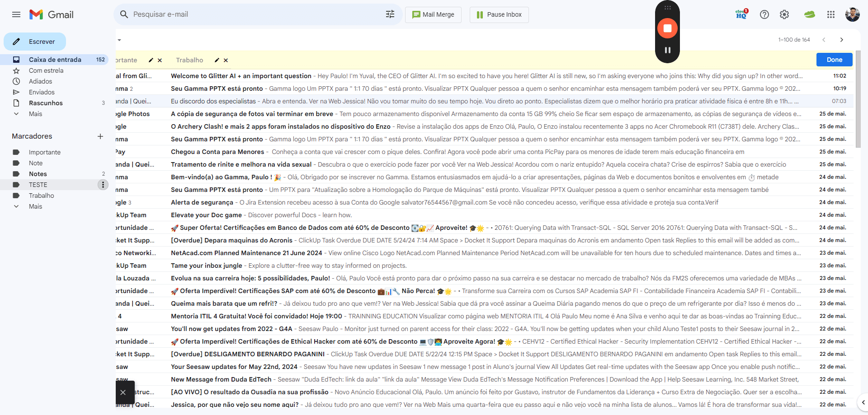Focus the Pesquisar e-mail search field
Viewport: 868px width, 415px height.
(258, 14)
